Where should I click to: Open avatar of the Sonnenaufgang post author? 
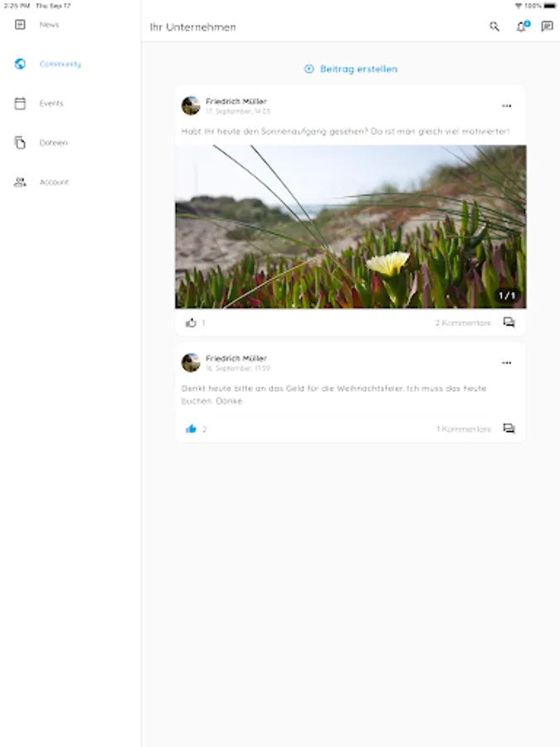point(191,105)
